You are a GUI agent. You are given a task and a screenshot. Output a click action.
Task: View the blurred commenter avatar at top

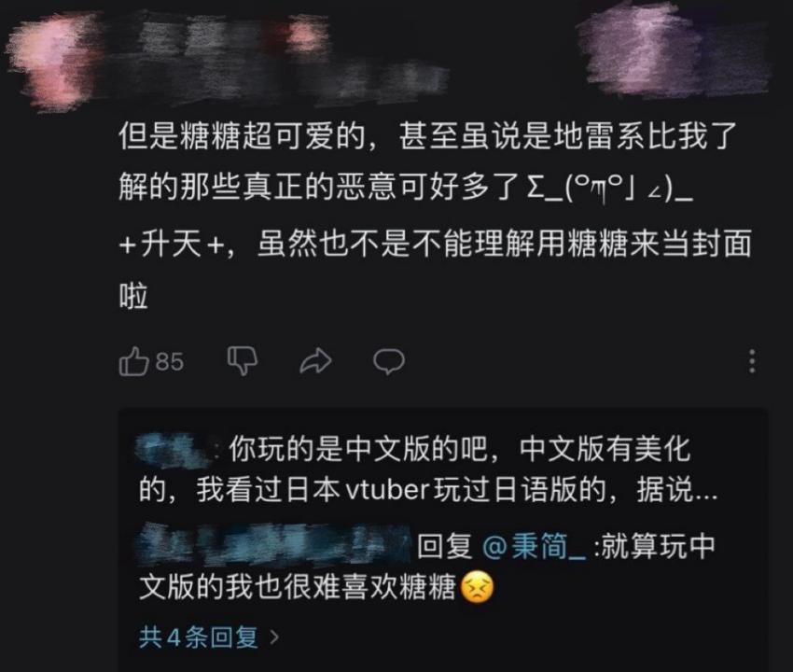coord(53,61)
